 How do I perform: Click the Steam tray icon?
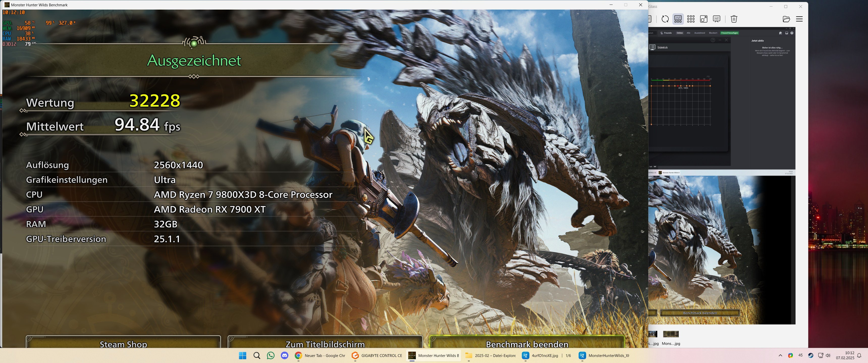[x=811, y=356]
